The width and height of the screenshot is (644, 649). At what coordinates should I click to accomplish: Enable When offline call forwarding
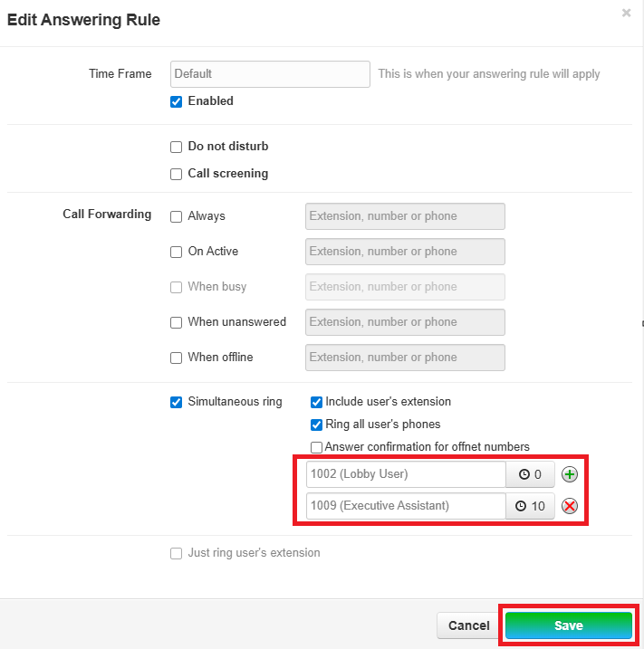[x=177, y=358]
